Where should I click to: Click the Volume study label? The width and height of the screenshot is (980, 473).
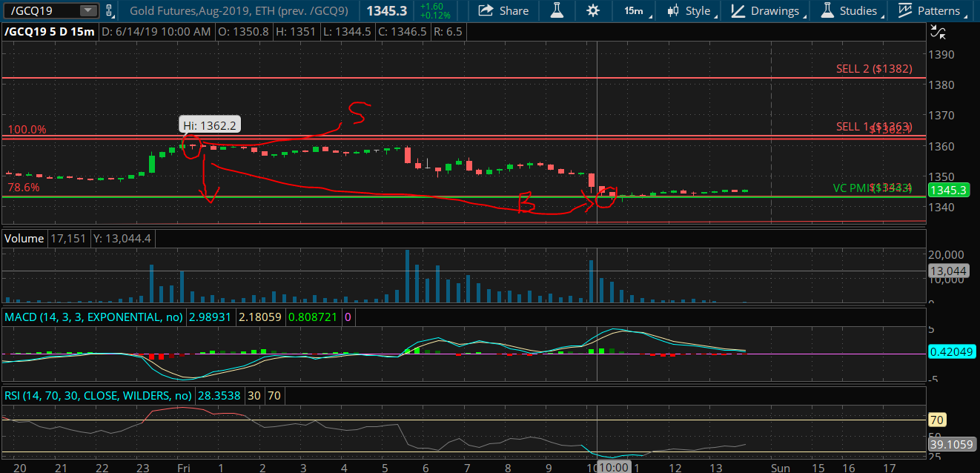click(24, 239)
